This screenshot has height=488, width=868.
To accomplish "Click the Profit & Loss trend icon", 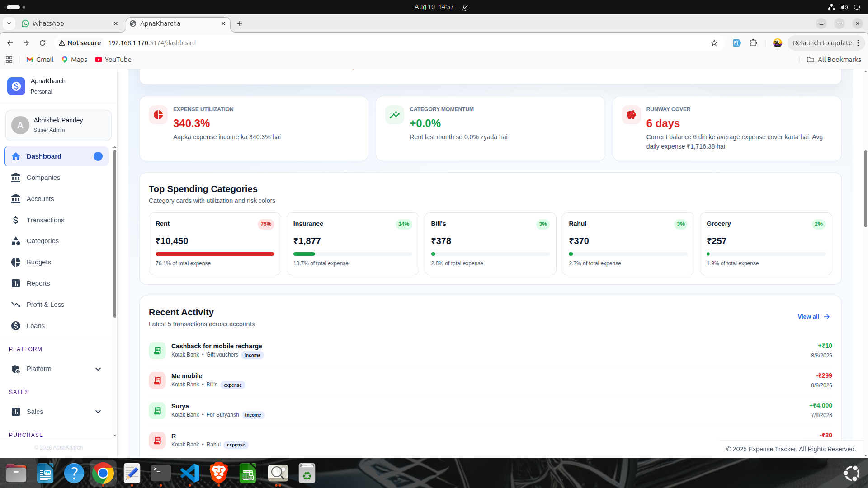I will 16,305.
